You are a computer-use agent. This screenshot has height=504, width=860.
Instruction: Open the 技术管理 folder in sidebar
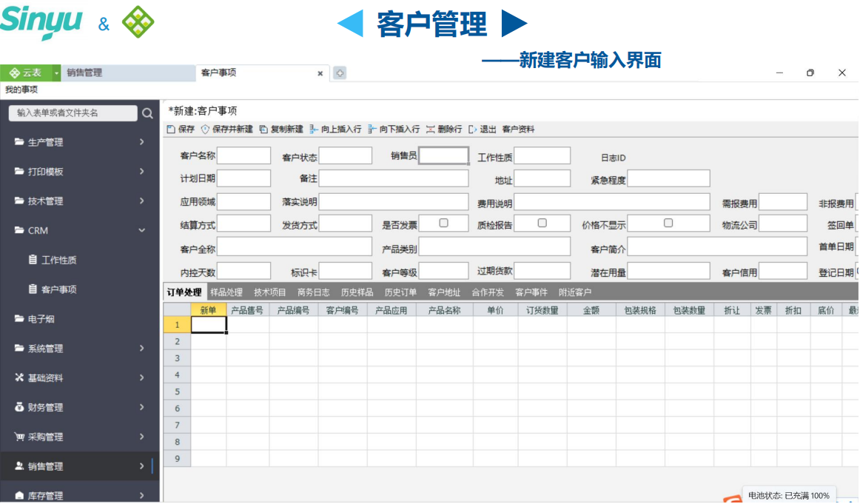tap(38, 201)
